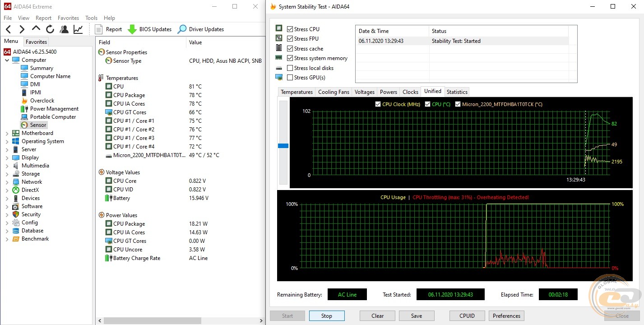
Task: Expand the Operating System tree node
Action: pyautogui.click(x=7, y=141)
